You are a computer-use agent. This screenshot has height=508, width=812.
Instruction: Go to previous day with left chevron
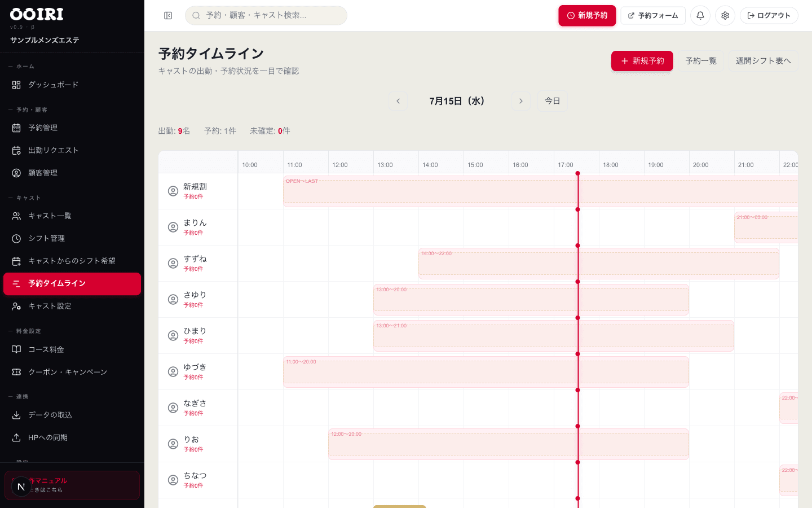pyautogui.click(x=398, y=101)
